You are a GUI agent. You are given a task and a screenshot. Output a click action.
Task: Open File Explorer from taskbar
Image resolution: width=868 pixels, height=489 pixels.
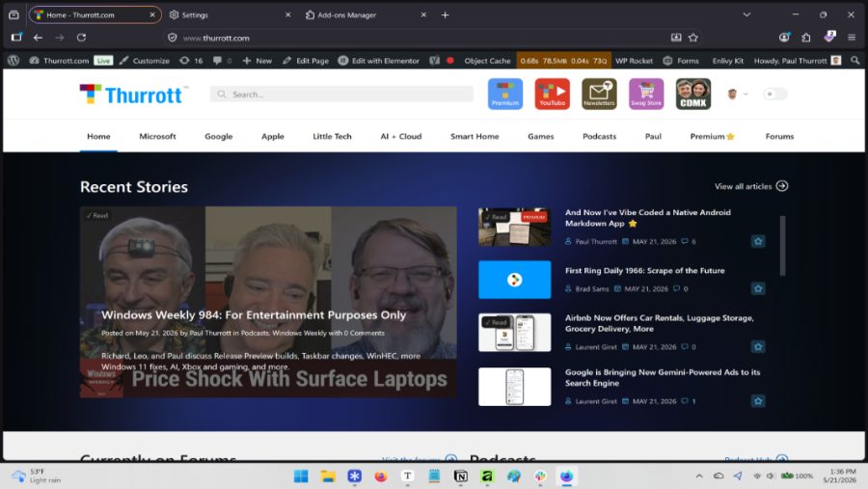coord(328,476)
